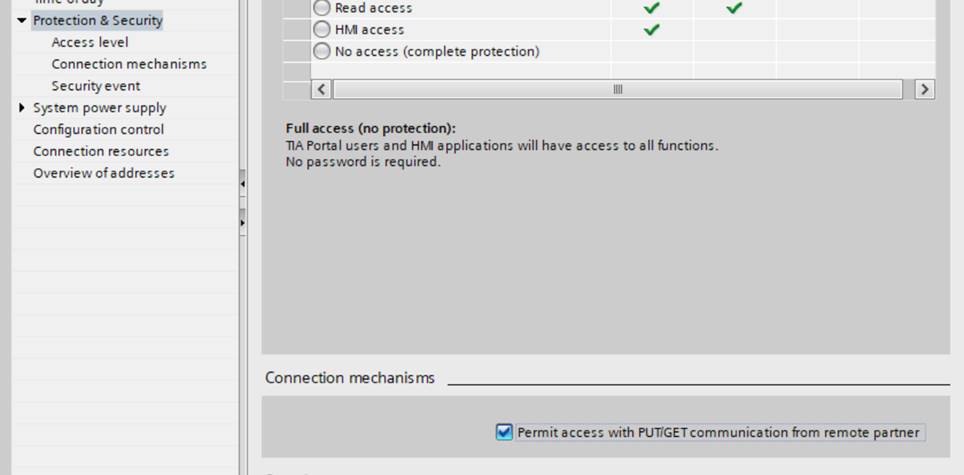Click the green checkmark in the HMI access row
Screen dimensions: 964x475
click(651, 30)
